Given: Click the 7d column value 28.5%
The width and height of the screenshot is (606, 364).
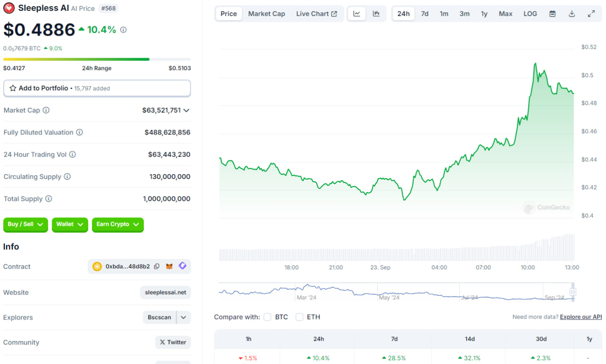Looking at the screenshot, I should (394, 358).
